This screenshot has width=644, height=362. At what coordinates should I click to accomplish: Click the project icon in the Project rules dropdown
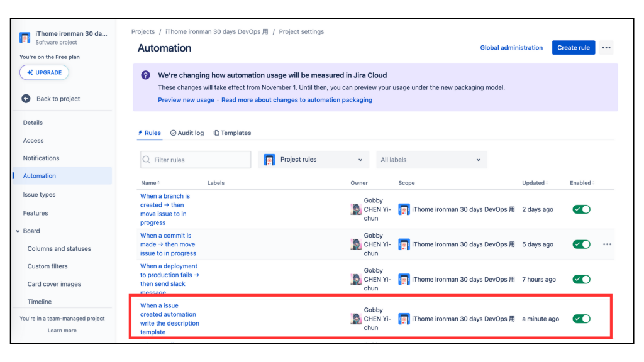269,160
